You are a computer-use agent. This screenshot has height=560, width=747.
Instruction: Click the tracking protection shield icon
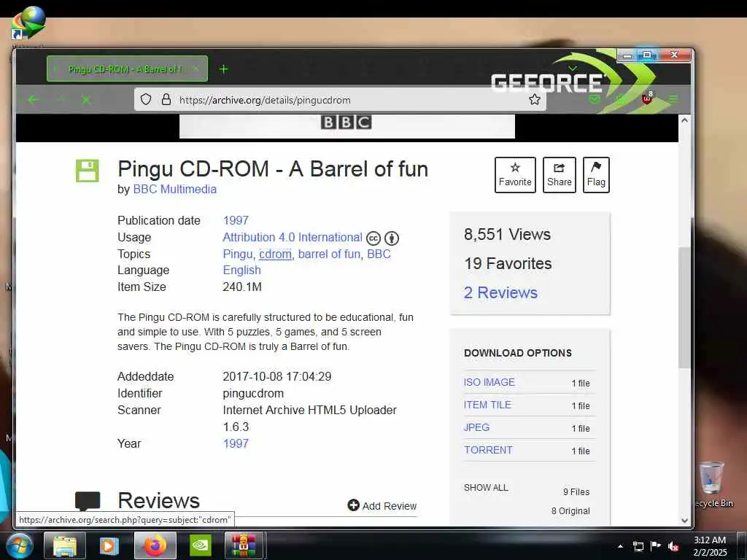pos(146,99)
